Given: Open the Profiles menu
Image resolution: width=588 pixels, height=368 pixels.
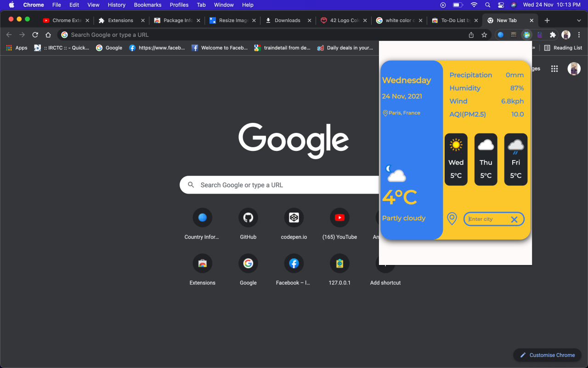Looking at the screenshot, I should click(x=179, y=5).
